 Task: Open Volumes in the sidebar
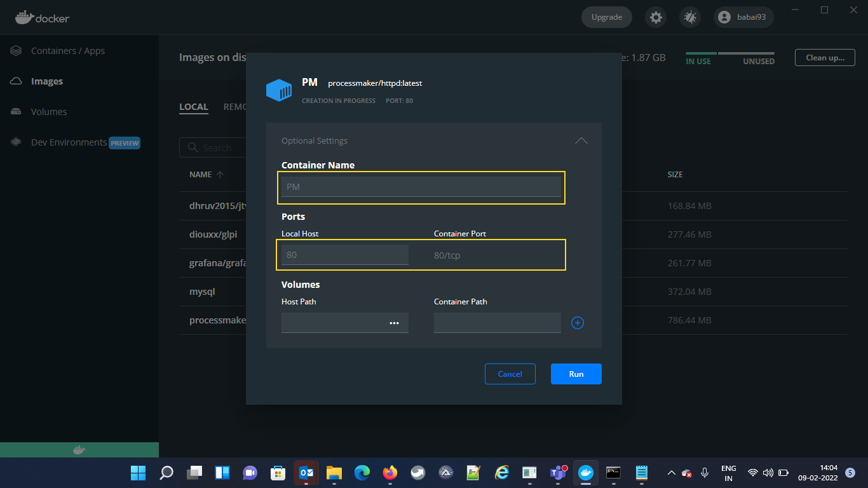pyautogui.click(x=49, y=112)
